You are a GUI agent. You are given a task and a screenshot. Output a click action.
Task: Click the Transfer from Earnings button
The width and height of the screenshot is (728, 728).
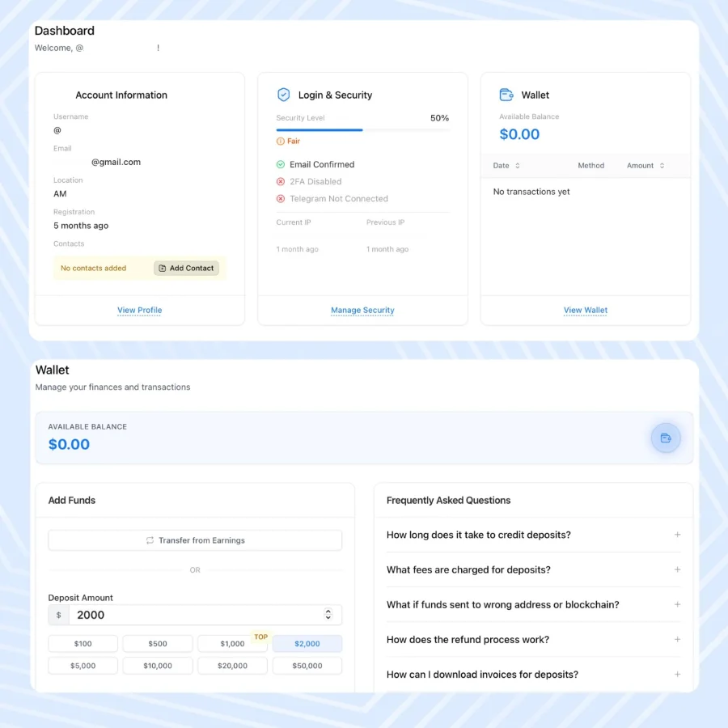click(x=195, y=540)
